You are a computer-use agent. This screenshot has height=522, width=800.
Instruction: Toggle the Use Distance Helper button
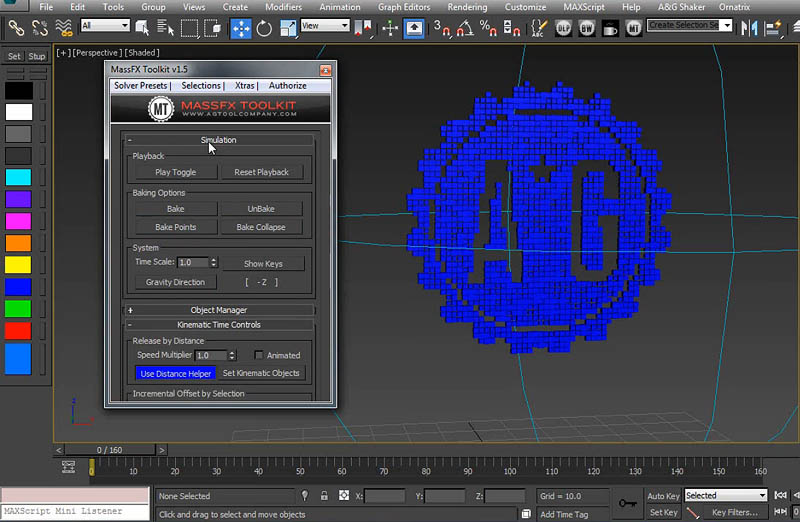[x=175, y=373]
